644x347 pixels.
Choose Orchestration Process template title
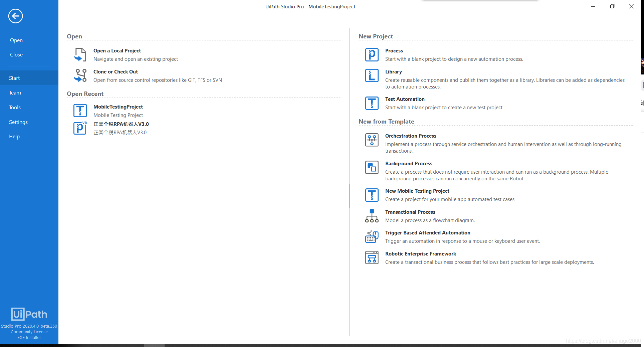411,136
